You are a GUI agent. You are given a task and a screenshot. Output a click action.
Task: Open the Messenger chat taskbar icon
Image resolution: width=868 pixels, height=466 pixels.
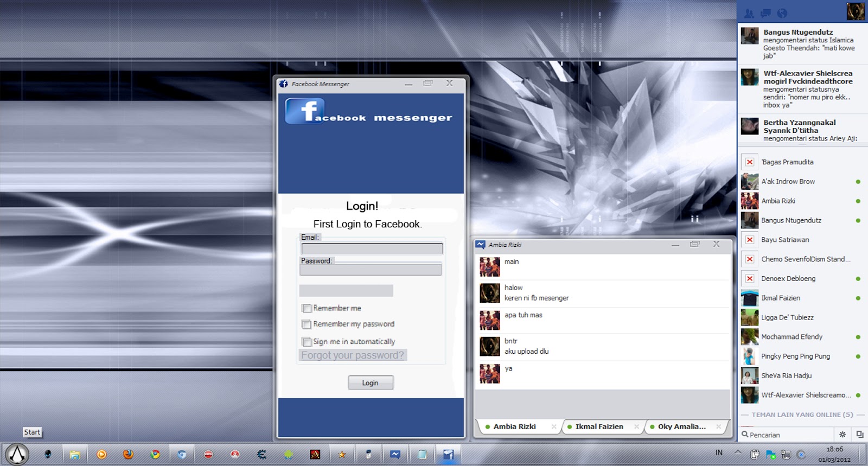(x=395, y=454)
